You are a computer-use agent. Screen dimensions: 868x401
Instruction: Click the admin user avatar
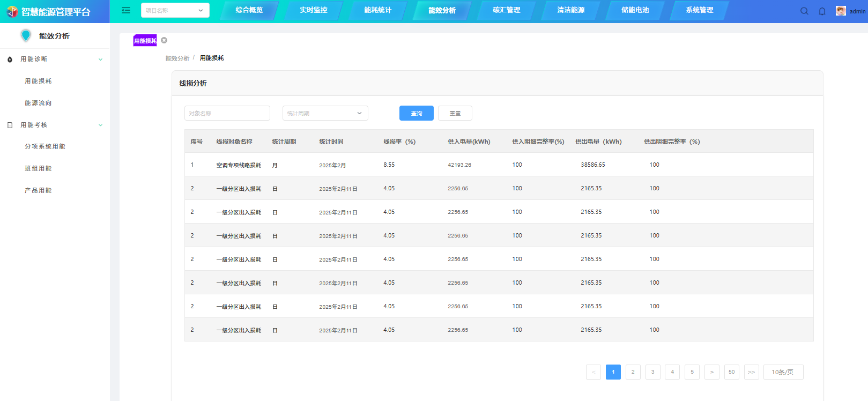pos(841,11)
